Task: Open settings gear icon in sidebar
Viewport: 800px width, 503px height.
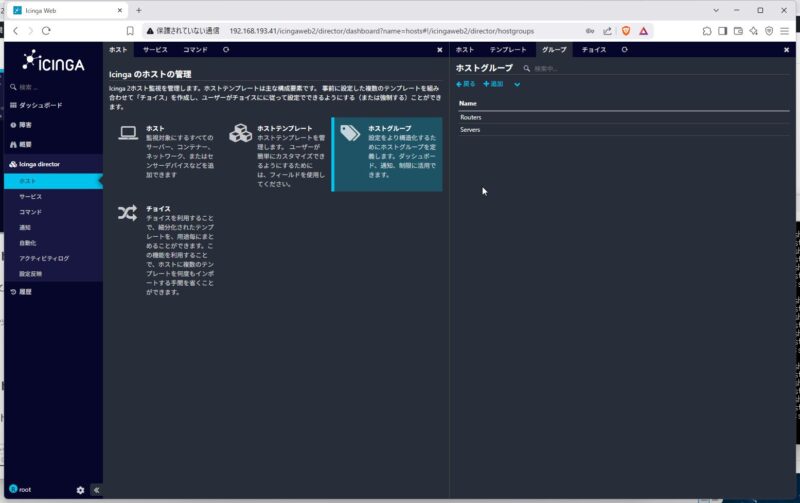Action: click(x=80, y=490)
